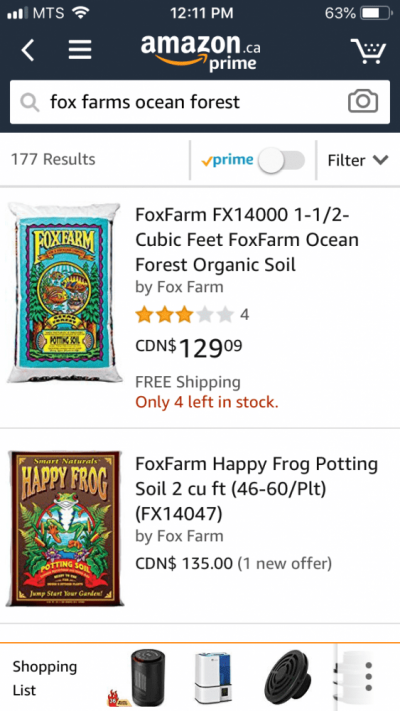400x711 pixels.
Task: Go to Amazon.ca prime home logo
Action: coord(200,52)
